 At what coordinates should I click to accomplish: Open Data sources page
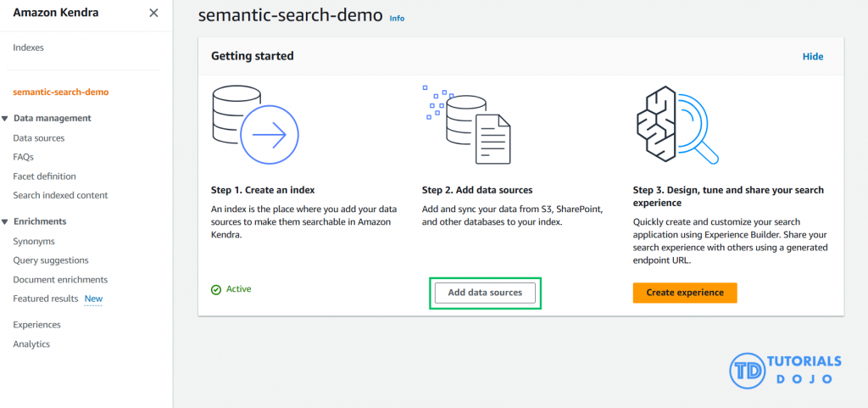[38, 138]
